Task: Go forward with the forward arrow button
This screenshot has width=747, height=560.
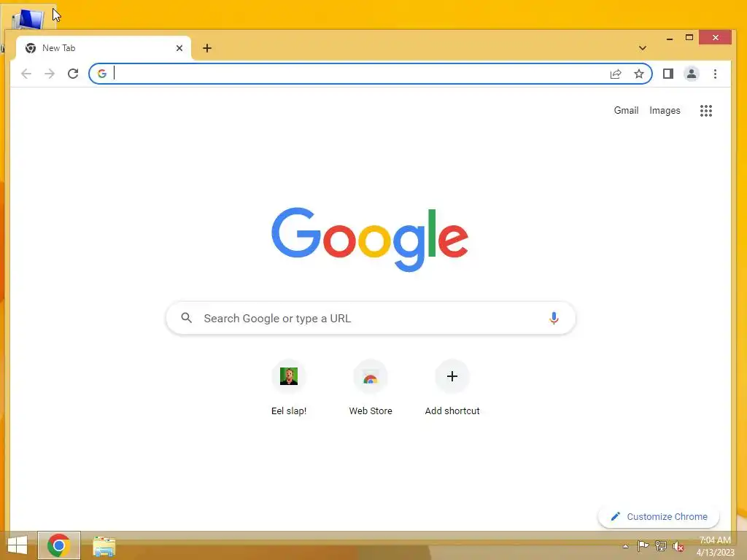Action: coord(50,74)
